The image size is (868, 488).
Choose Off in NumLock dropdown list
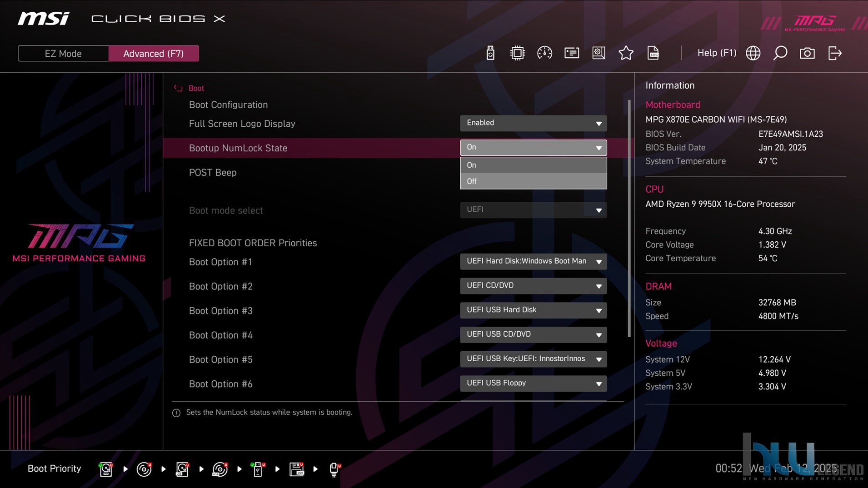(x=533, y=181)
